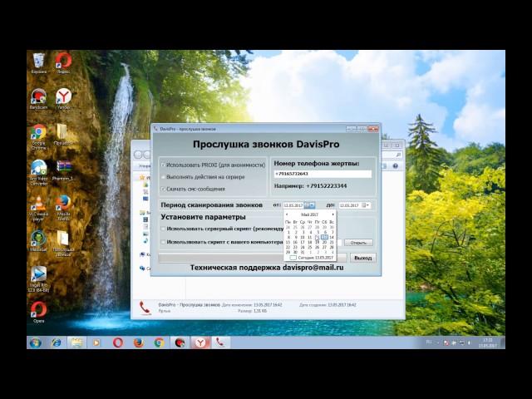Select highlighted day 13 in the calendar

pyautogui.click(x=324, y=237)
